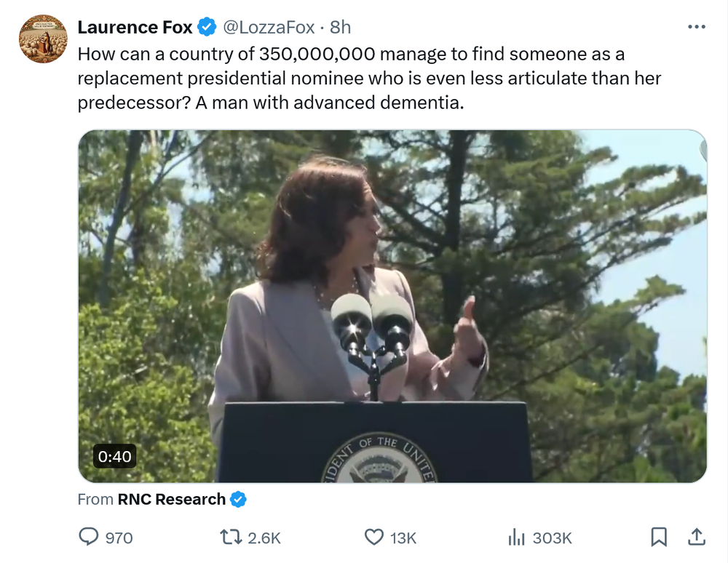Click the RNC Research verified badge
This screenshot has height=563, width=728.
click(238, 499)
